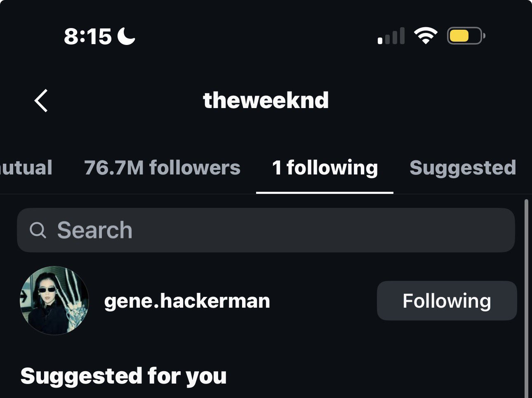Tap the cellular signal bars
Image resolution: width=532 pixels, height=398 pixels.
[x=391, y=36]
